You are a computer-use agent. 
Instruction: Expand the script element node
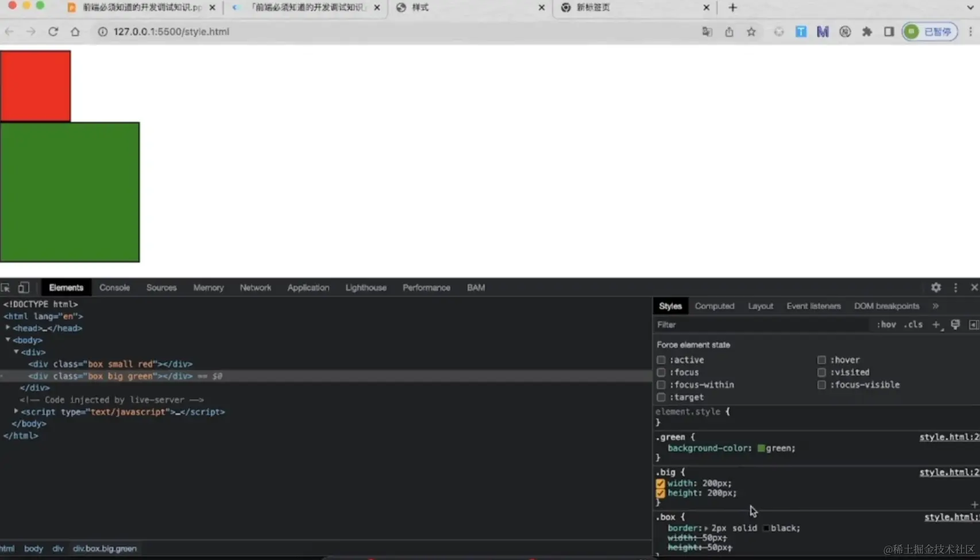(16, 412)
